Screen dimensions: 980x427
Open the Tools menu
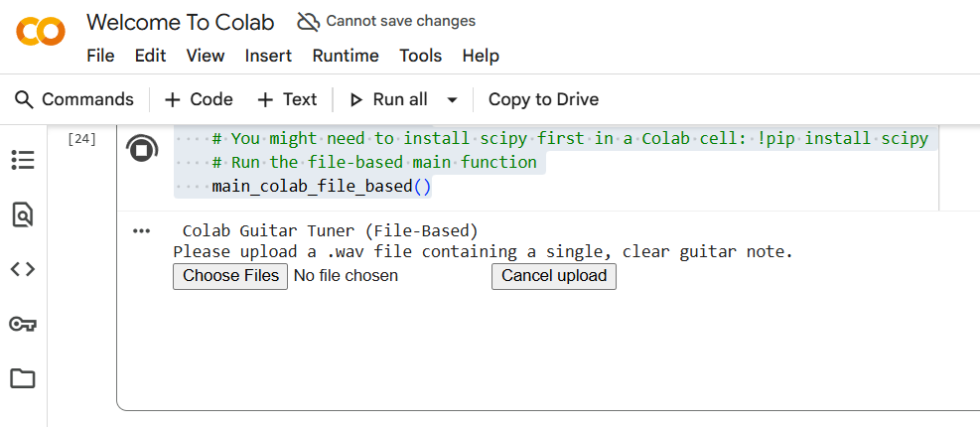420,56
